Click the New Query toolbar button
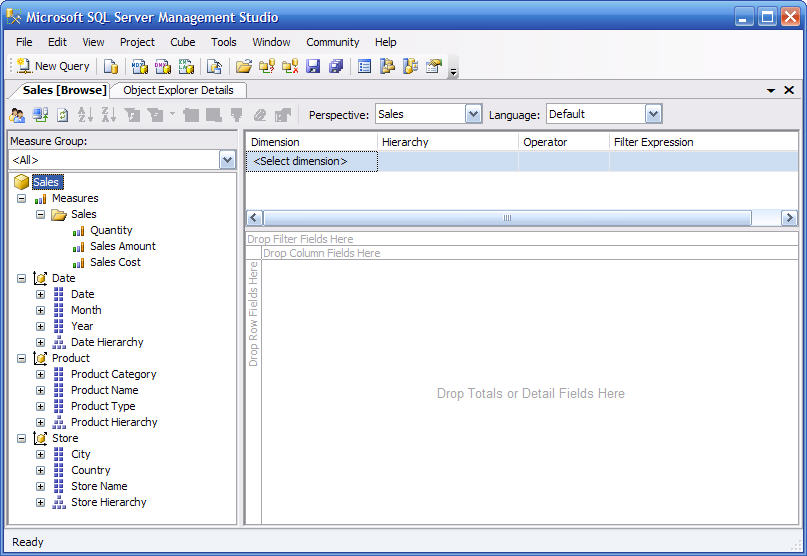This screenshot has width=807, height=556. pos(53,66)
